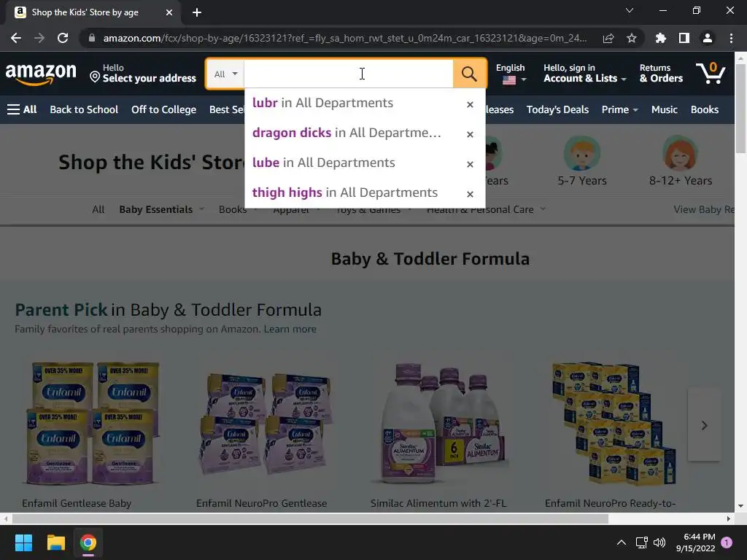
Task: Open Back to School in the nav
Action: click(x=84, y=109)
